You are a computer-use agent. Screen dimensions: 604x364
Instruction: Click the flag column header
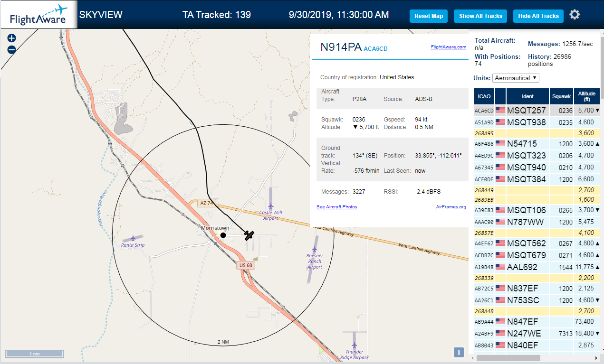[x=500, y=96]
